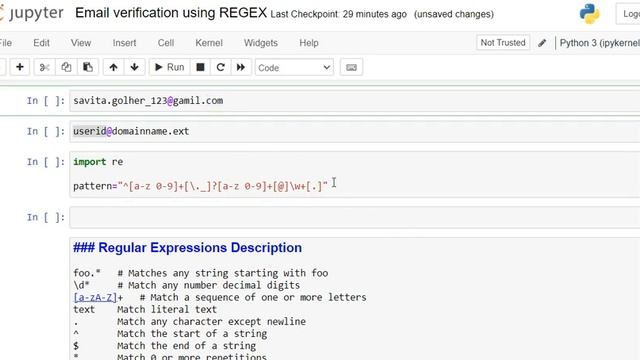Click the pencil edit mode icon
The width and height of the screenshot is (640, 360).
coord(542,43)
